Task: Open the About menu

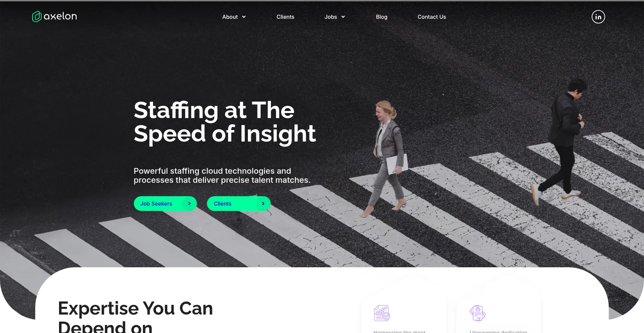Action: (x=230, y=17)
